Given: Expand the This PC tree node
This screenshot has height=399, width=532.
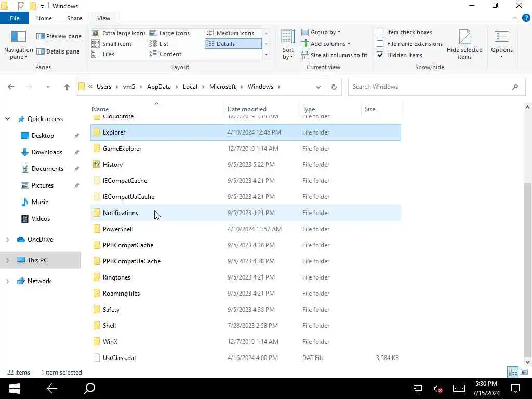Looking at the screenshot, I should click(7, 260).
